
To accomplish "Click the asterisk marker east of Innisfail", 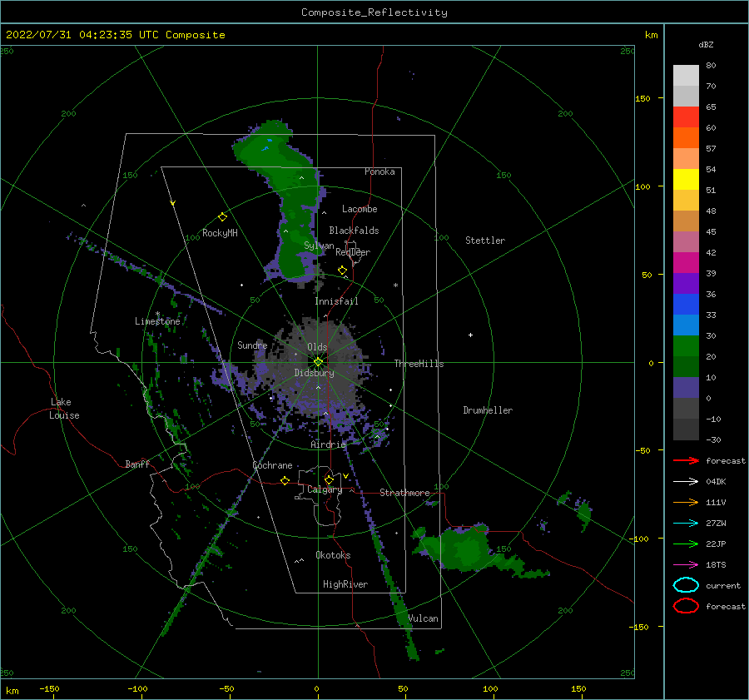I will [395, 285].
